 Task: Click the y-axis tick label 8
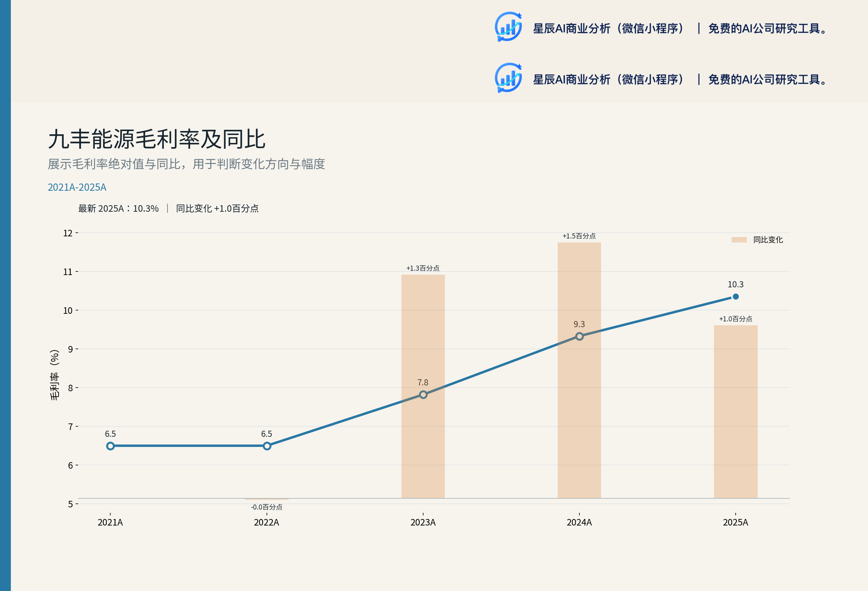click(x=70, y=388)
